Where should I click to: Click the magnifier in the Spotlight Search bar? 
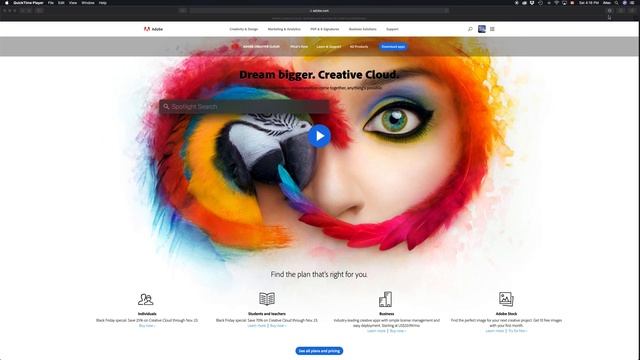pos(166,107)
